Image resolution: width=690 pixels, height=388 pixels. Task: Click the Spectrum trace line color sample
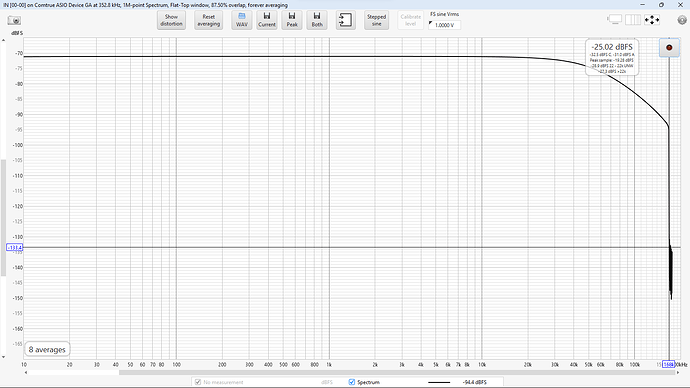(439, 382)
